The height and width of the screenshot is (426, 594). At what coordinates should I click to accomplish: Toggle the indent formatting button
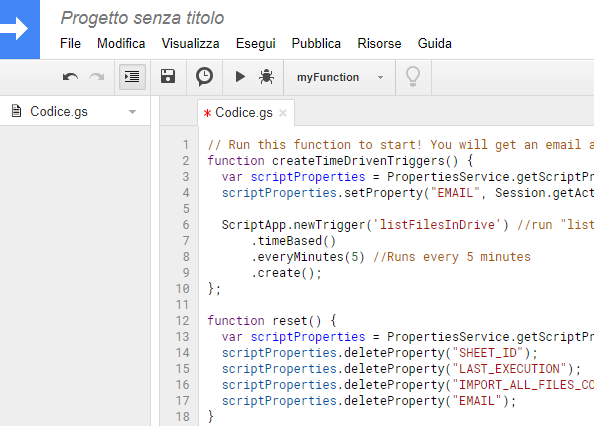(x=132, y=77)
